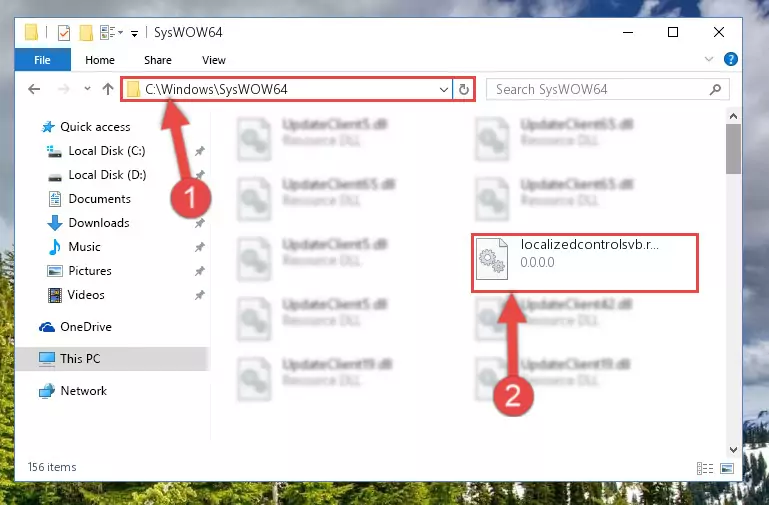The image size is (769, 505).
Task: Click the Pictures icon in sidebar
Action: point(54,271)
